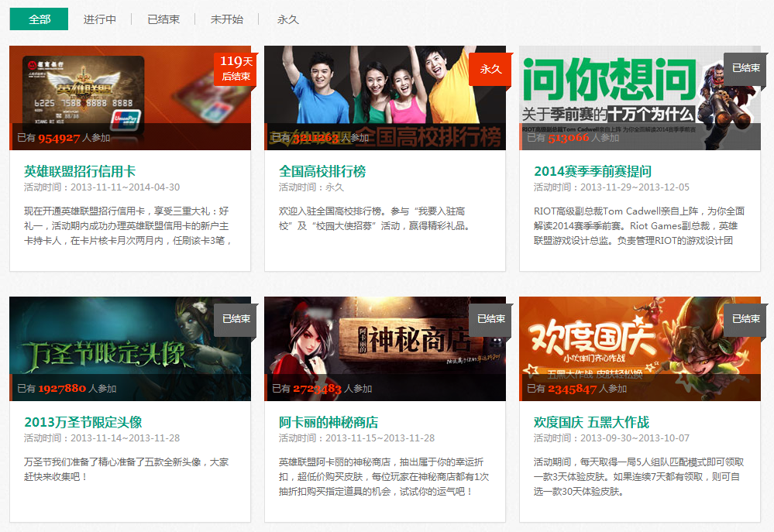Viewport: 774px width, 532px height.
Task: Click the 已有 513066 人参加 count
Action: [x=573, y=138]
